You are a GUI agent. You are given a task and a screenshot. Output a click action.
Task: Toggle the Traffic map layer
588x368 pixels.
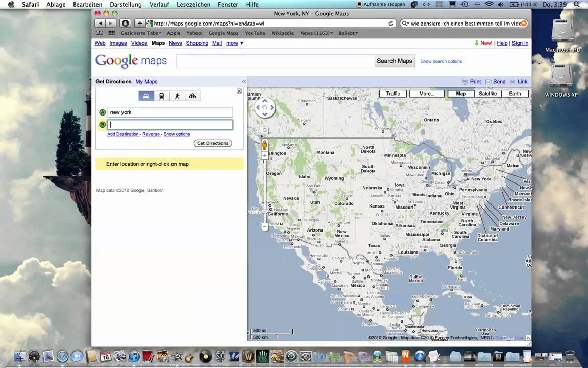pos(393,94)
